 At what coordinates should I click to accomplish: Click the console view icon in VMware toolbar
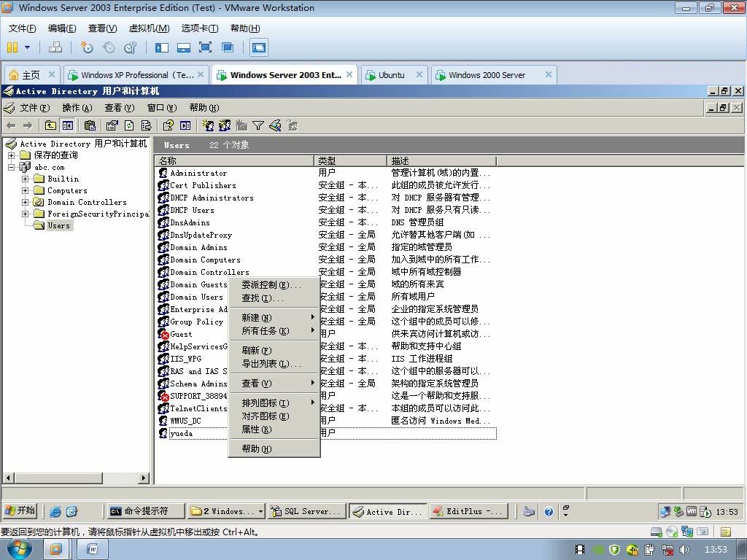tap(259, 47)
